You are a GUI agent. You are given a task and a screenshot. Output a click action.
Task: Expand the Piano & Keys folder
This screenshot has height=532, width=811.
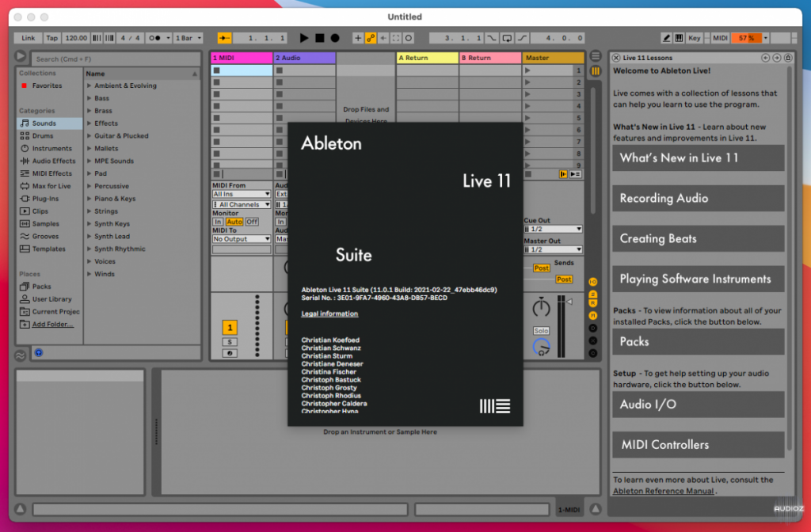pos(89,199)
